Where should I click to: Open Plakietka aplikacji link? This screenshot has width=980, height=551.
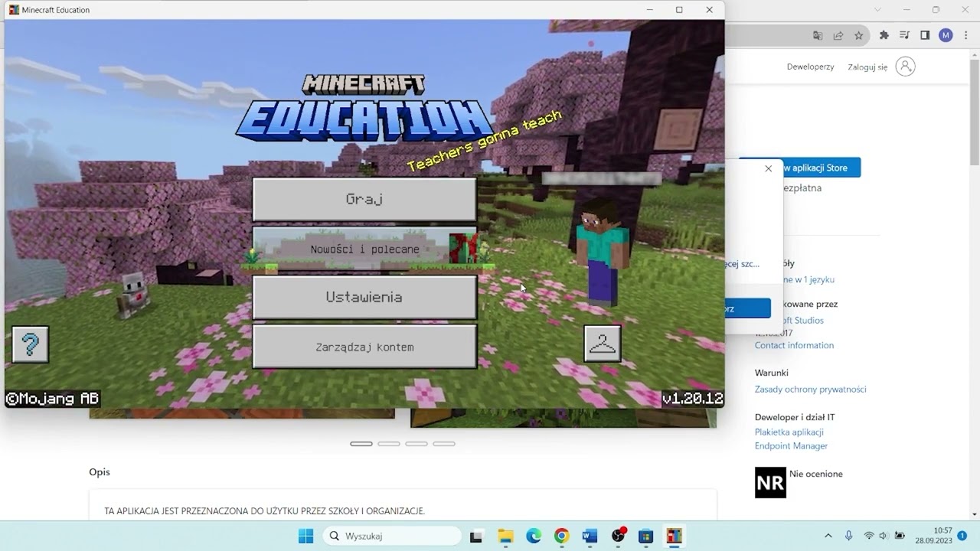point(789,432)
